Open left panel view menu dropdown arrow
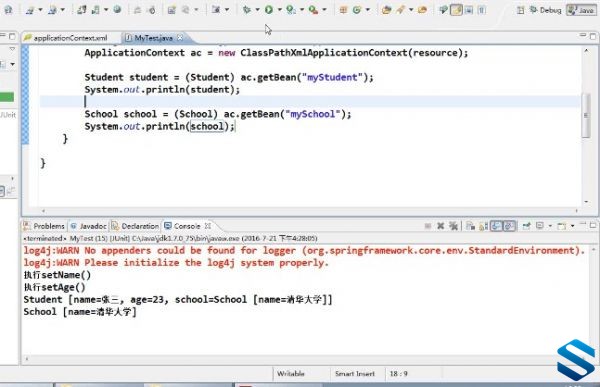 tap(12, 49)
